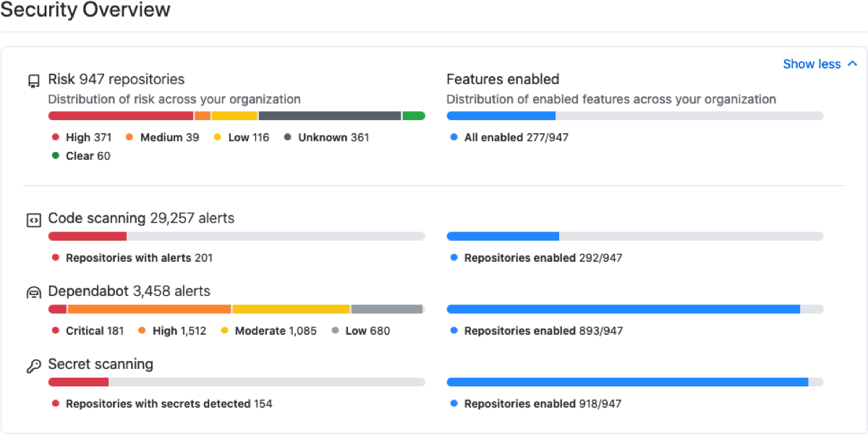Viewport: 868px width, 434px height.
Task: Click the green Clear risk bar segment
Action: 413,116
